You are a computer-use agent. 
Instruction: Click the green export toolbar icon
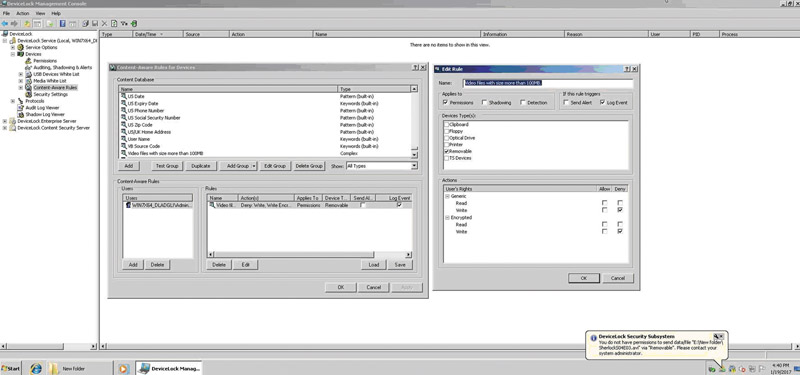(134, 23)
